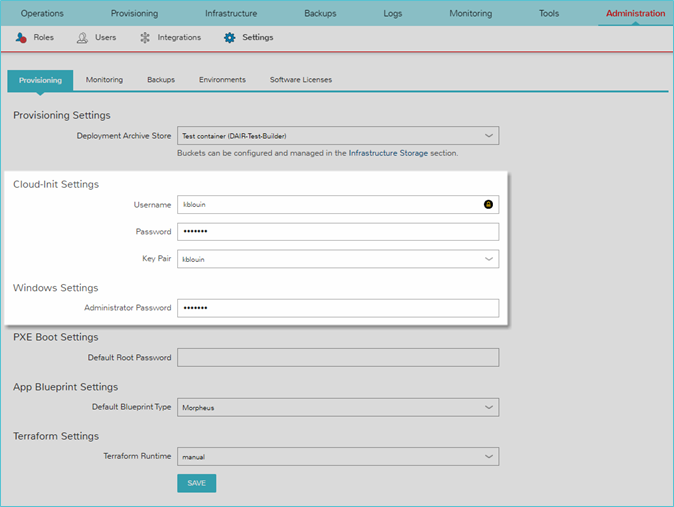Switch to the Monitoring settings tab

(104, 80)
